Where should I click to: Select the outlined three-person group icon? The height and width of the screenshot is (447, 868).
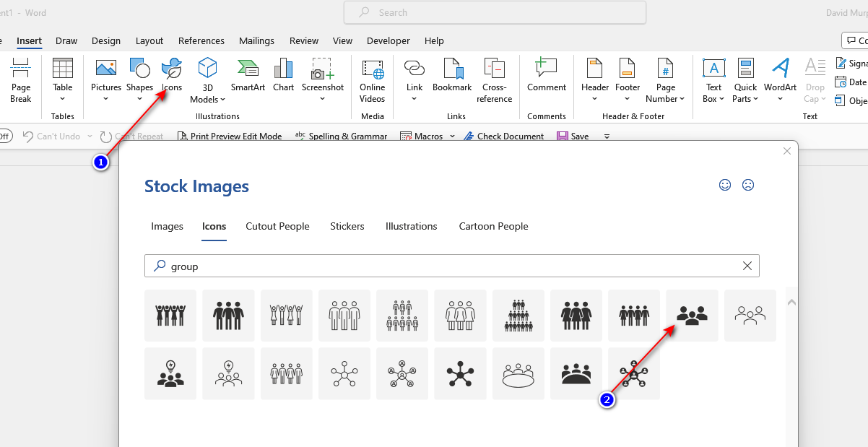coord(750,316)
